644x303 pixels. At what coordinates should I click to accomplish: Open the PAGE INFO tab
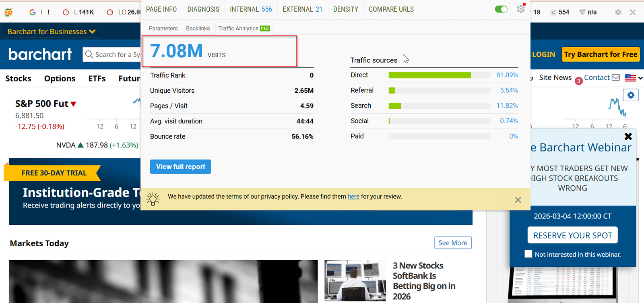coord(161,9)
